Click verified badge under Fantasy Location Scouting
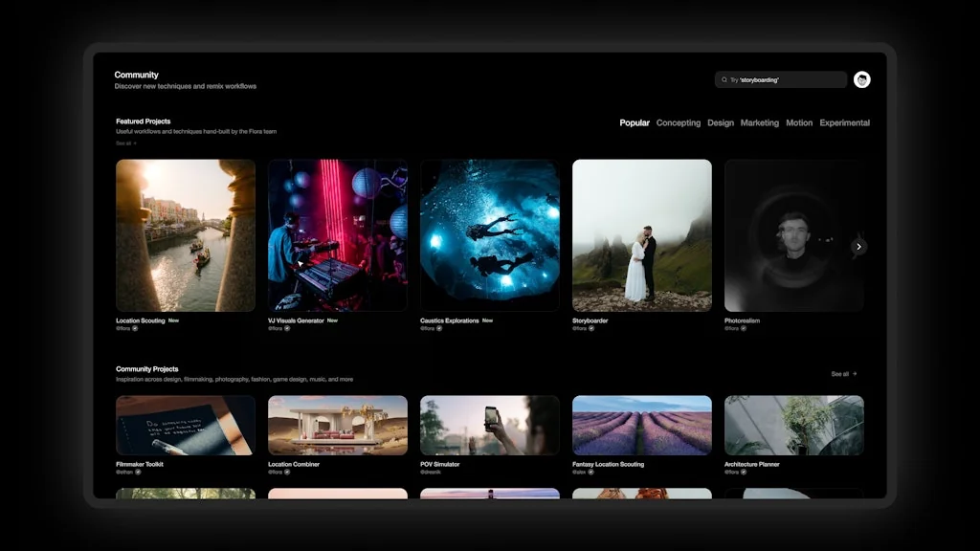The width and height of the screenshot is (980, 551). (591, 472)
